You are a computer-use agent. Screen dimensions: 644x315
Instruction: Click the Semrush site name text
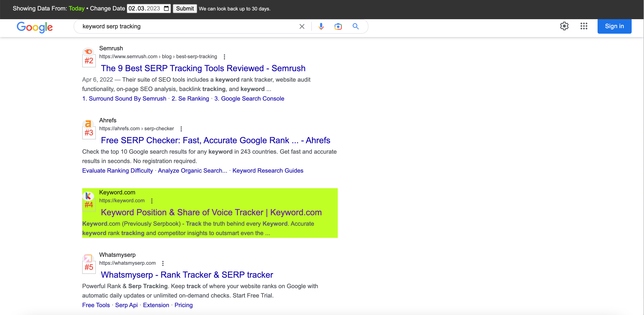(111, 48)
